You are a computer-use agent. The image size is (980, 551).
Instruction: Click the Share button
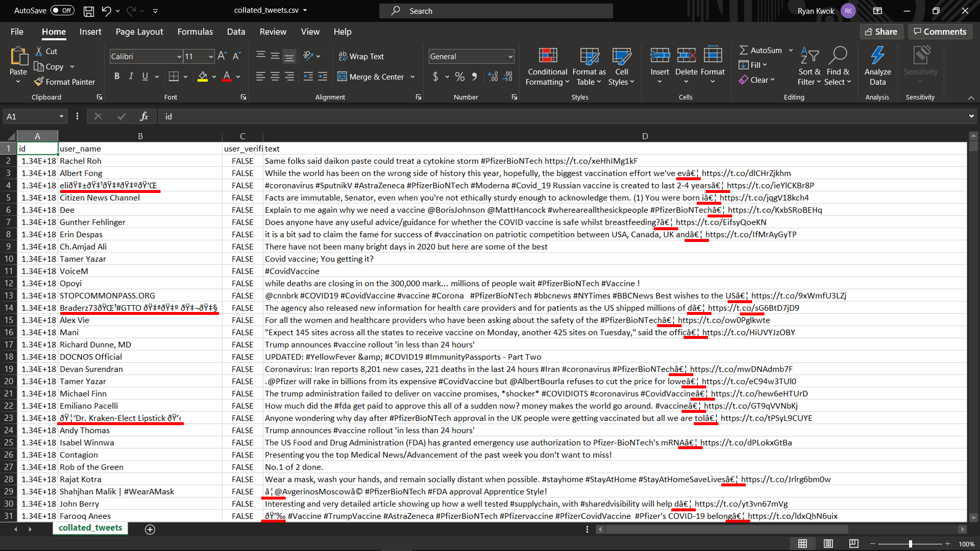click(881, 32)
